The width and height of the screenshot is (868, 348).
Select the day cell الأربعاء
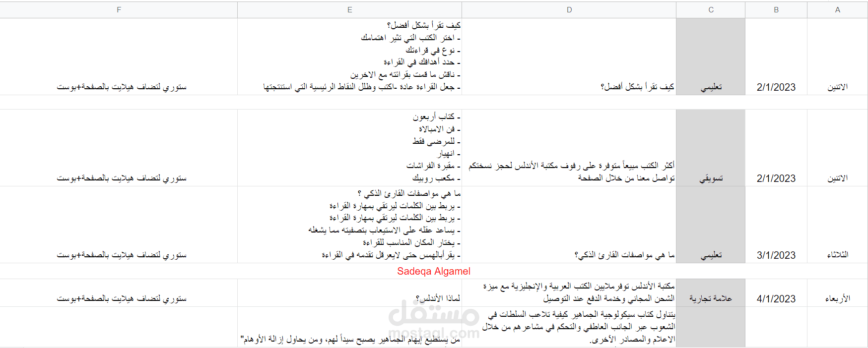click(837, 293)
